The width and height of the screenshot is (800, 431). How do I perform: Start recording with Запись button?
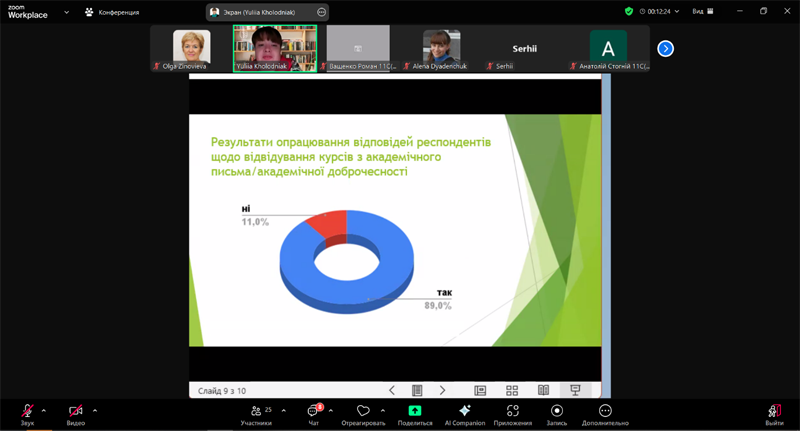(x=557, y=414)
